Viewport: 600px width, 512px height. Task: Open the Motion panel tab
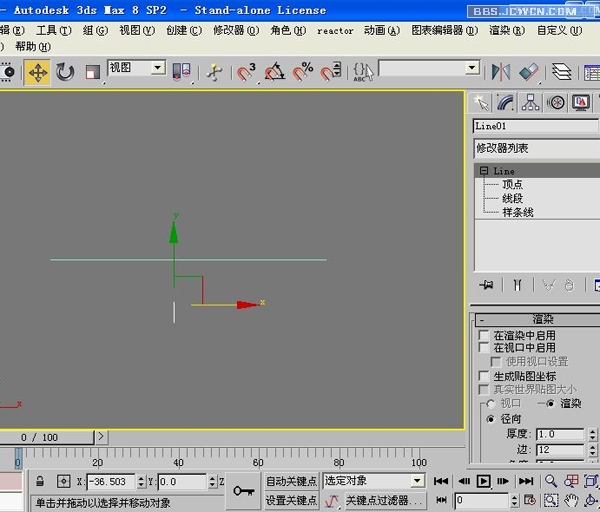[556, 103]
